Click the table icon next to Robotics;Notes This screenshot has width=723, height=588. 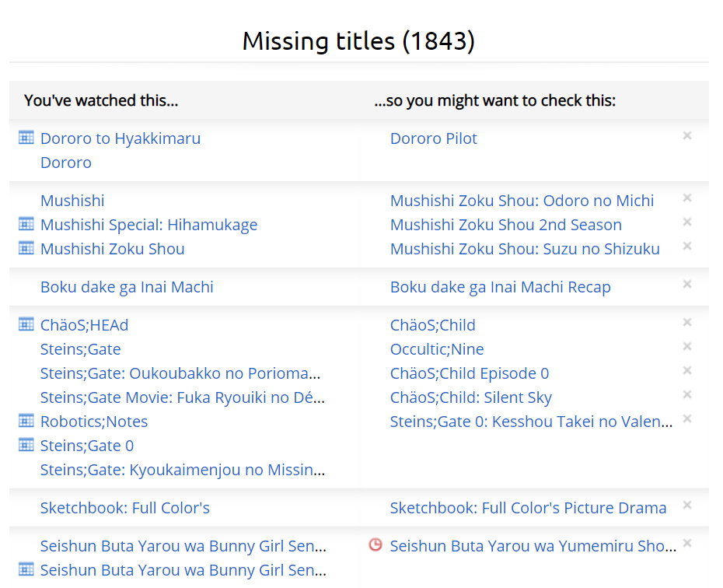26,421
